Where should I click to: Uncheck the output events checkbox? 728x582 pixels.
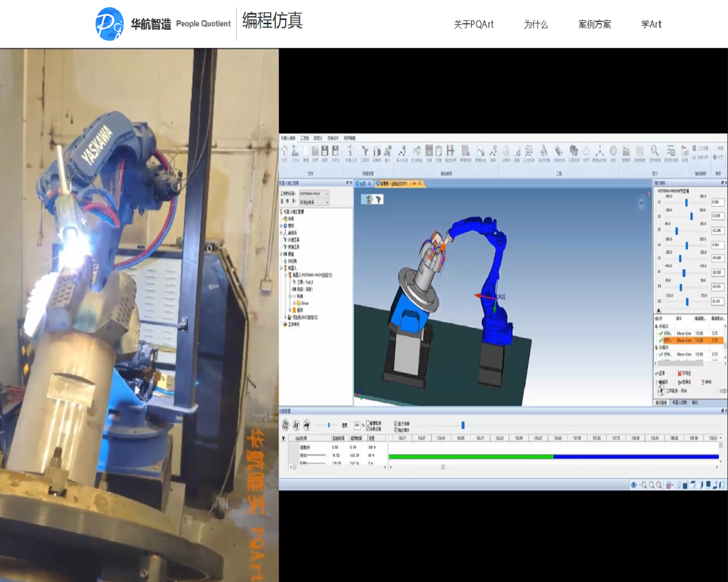[396, 430]
